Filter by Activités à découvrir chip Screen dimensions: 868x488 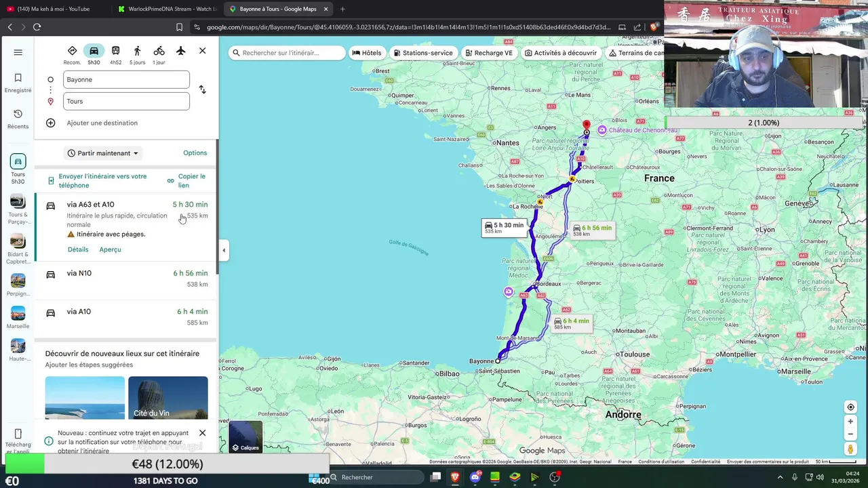pyautogui.click(x=561, y=53)
